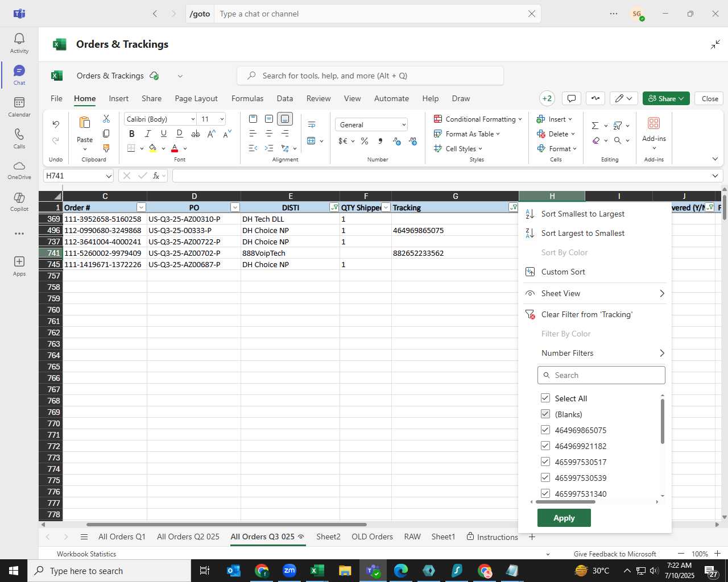This screenshot has width=728, height=582.
Task: Click the filter menu Search box
Action: [601, 375]
